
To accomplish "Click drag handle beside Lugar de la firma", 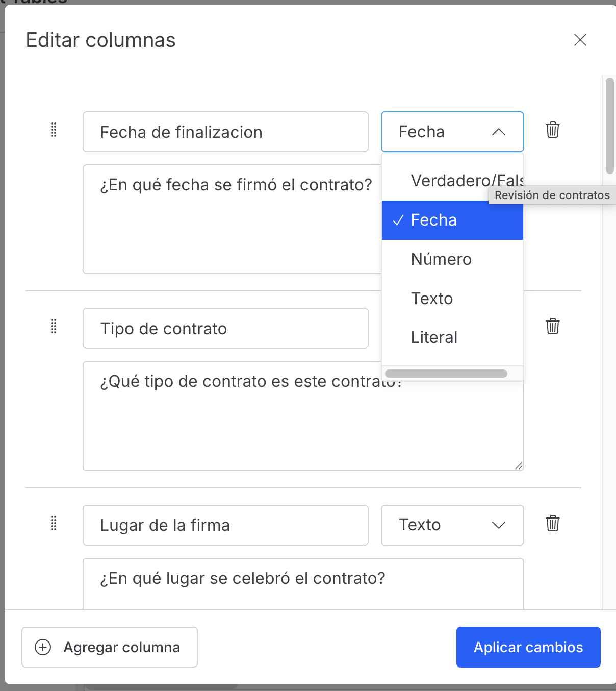I will [x=54, y=523].
